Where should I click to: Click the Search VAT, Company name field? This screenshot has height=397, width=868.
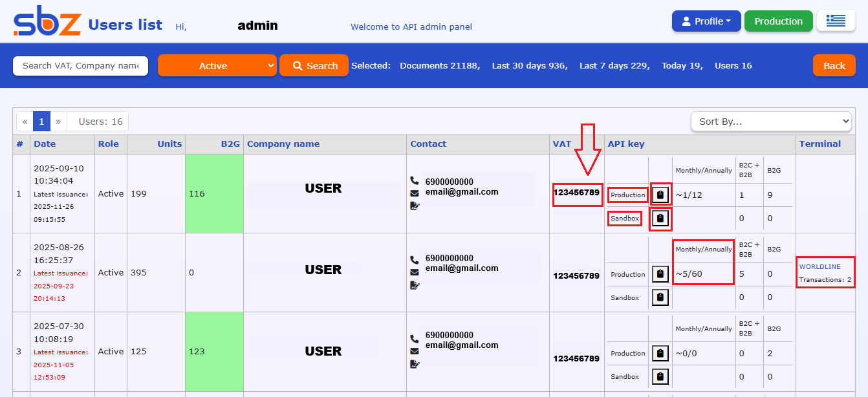(x=80, y=65)
